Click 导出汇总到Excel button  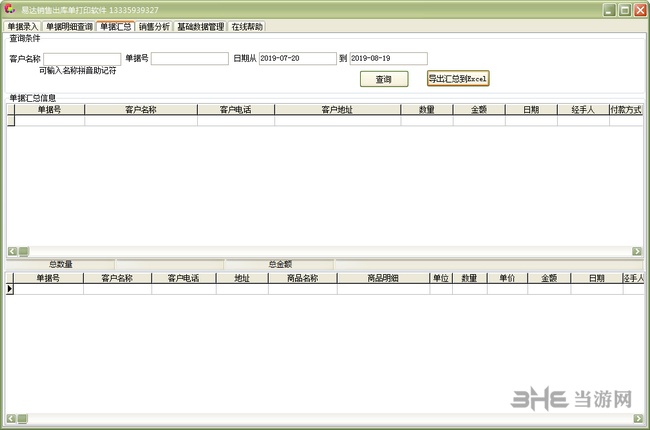pyautogui.click(x=458, y=78)
